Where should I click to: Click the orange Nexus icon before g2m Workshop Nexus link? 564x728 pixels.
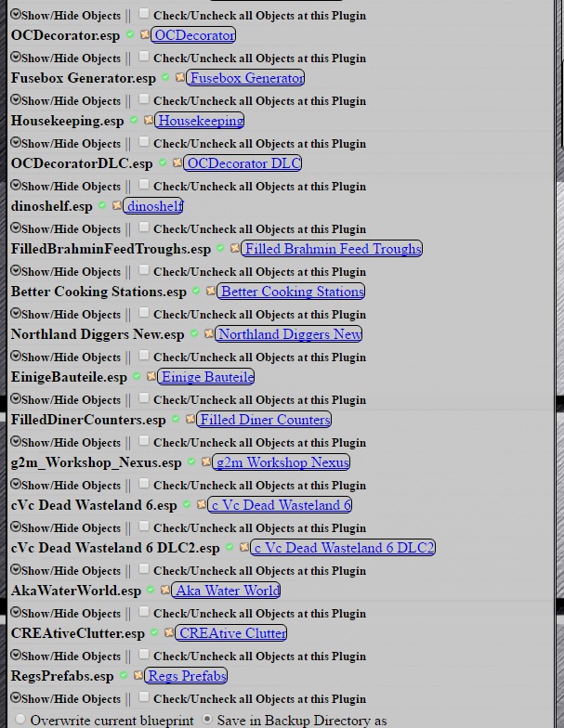coord(206,462)
